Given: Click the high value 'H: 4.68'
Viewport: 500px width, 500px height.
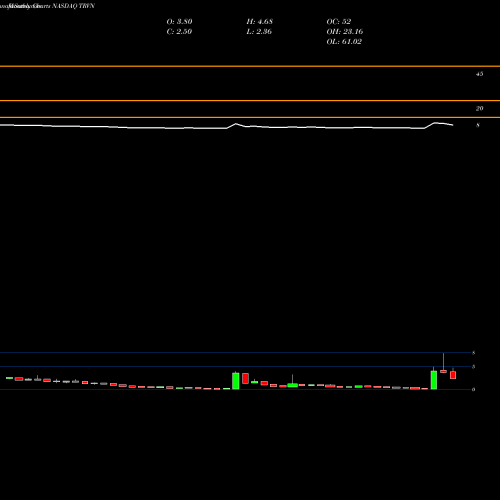Looking at the screenshot, I should (260, 22).
